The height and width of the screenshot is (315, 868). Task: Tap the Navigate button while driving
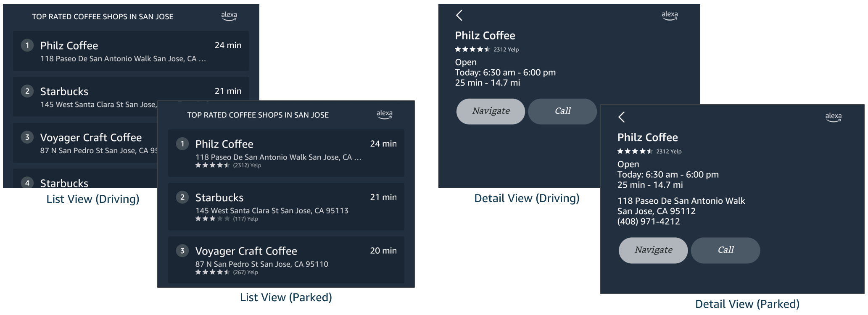pyautogui.click(x=491, y=111)
